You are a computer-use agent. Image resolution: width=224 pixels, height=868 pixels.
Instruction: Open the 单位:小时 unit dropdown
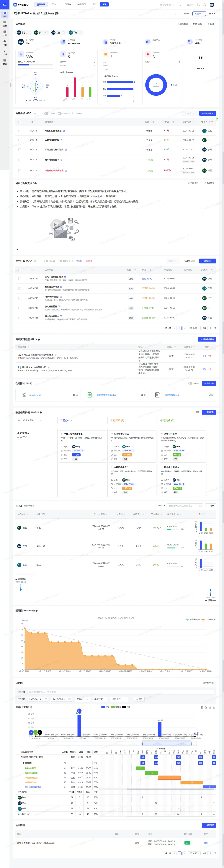coord(100,699)
